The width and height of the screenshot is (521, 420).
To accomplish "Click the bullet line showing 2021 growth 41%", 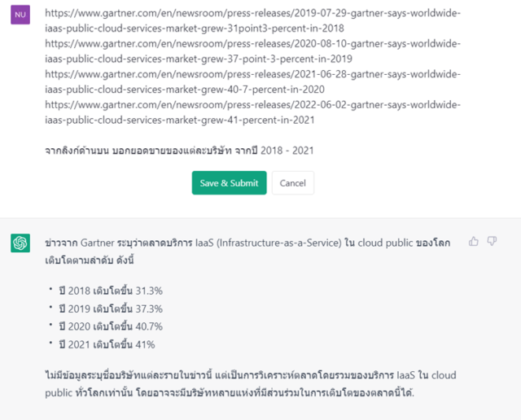I will coord(107,344).
